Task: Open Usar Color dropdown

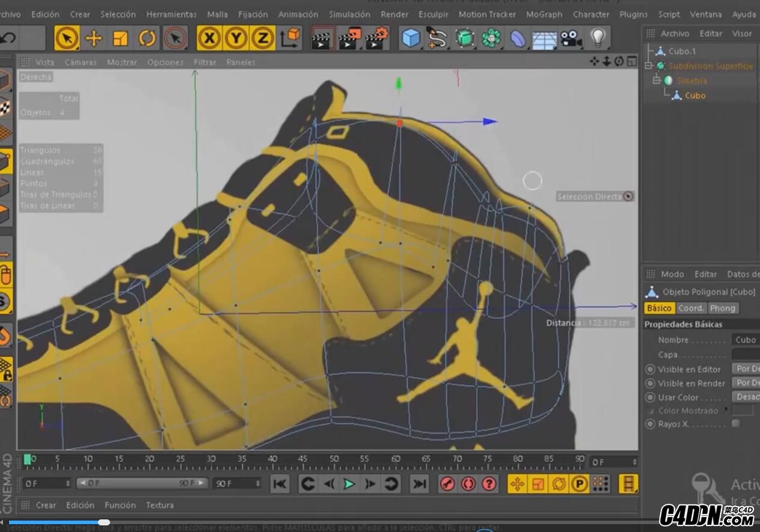Action: 746,397
